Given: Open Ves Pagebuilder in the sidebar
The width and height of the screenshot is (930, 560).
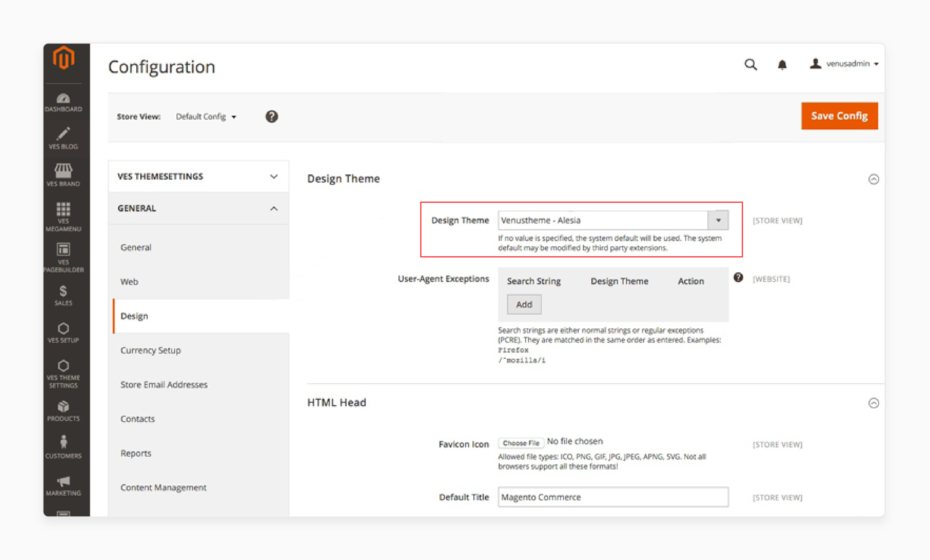Looking at the screenshot, I should tap(63, 258).
